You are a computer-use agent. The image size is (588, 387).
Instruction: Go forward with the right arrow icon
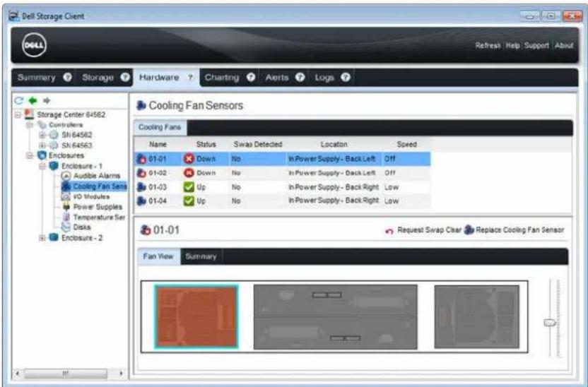click(47, 100)
